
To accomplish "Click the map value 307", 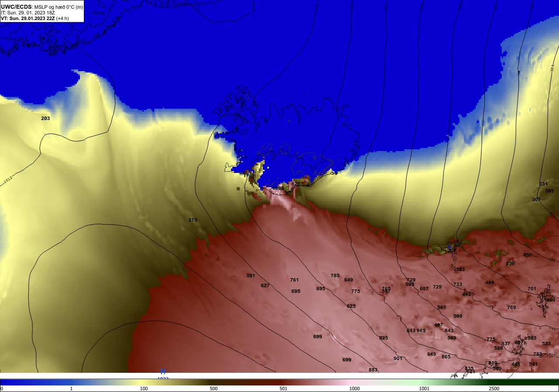I will (x=536, y=199).
